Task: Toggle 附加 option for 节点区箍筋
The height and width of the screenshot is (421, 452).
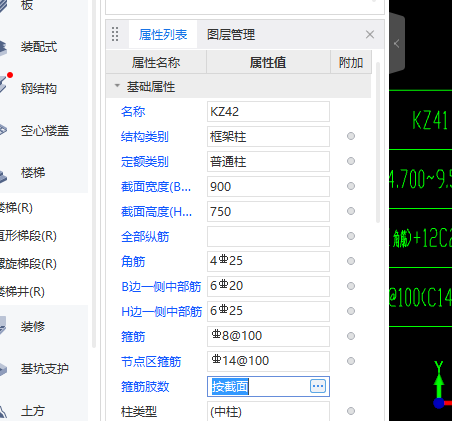Action: coord(351,361)
